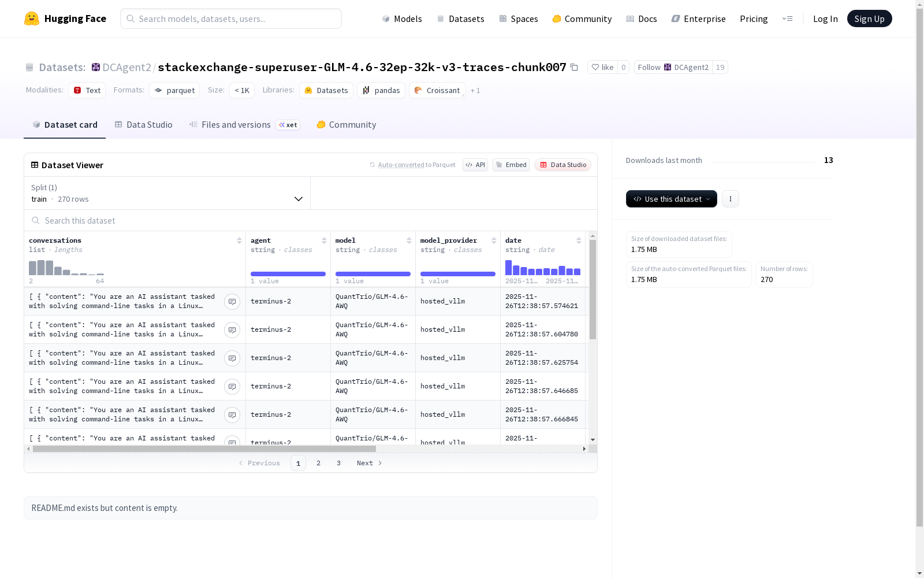Screen dimensions: 924x578
Task: Click the date distribution histogram
Action: (543, 268)
